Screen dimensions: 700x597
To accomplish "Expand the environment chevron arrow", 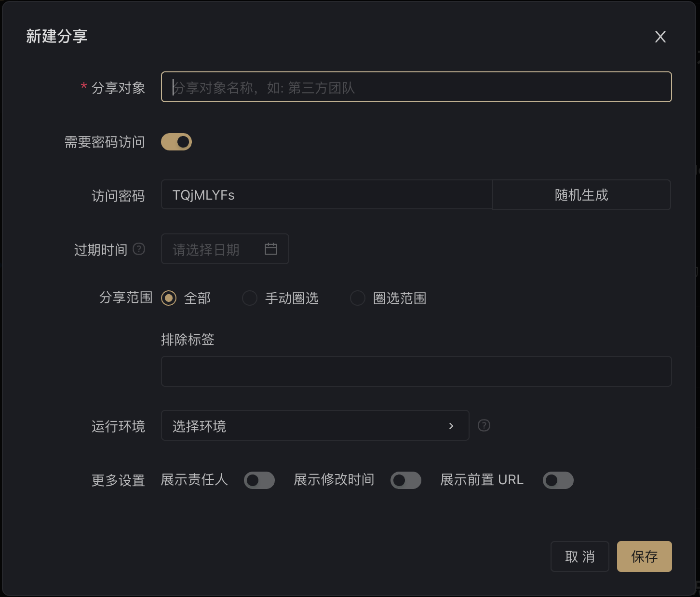I will click(451, 425).
